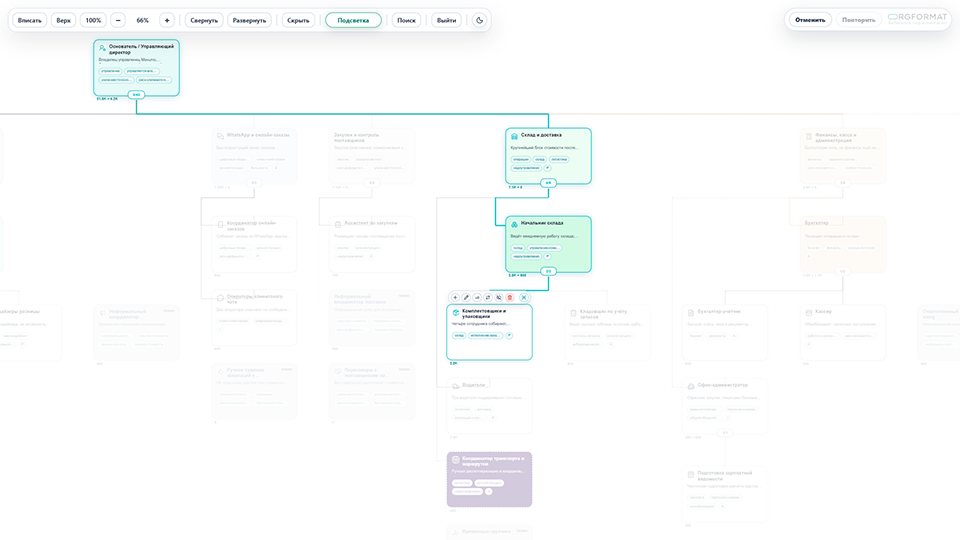Toggle Финансы, касса и администрация children counter
The width and height of the screenshot is (960, 540).
(842, 183)
